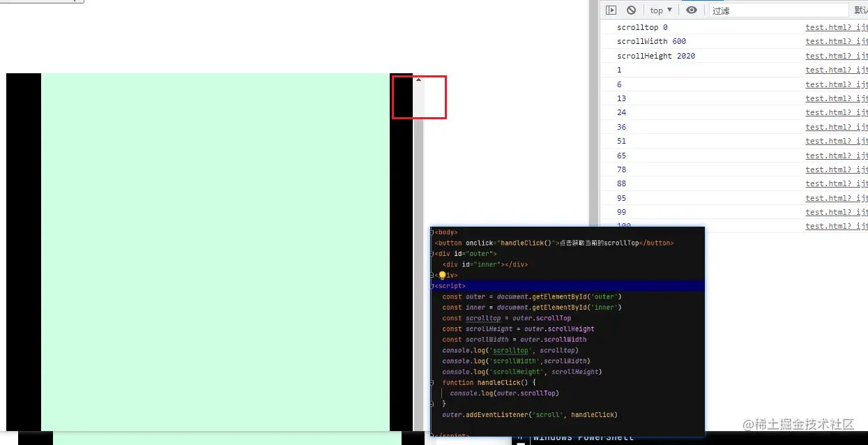The height and width of the screenshot is (445, 868).
Task: Click the logged value 6 in console
Action: [x=619, y=84]
